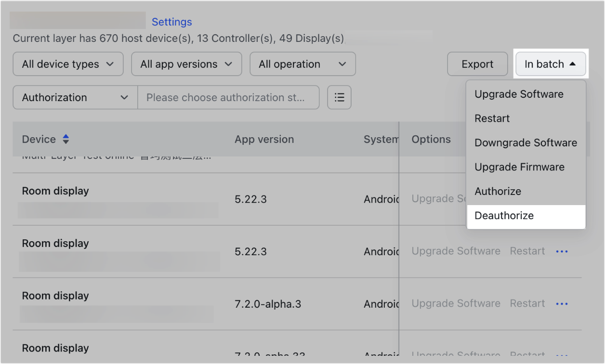Click Deauthorize in the batch menu

pos(504,216)
